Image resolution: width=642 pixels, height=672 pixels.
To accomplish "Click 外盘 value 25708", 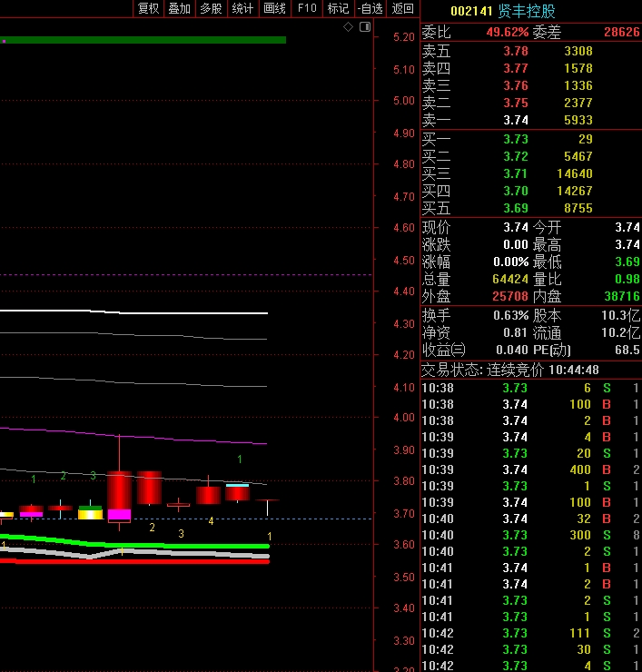I will [x=510, y=296].
